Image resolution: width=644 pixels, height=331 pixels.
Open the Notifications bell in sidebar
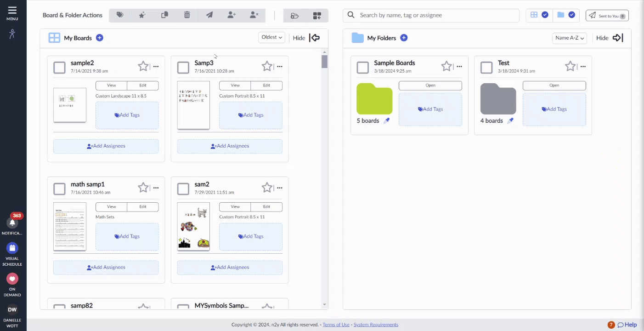pos(12,223)
